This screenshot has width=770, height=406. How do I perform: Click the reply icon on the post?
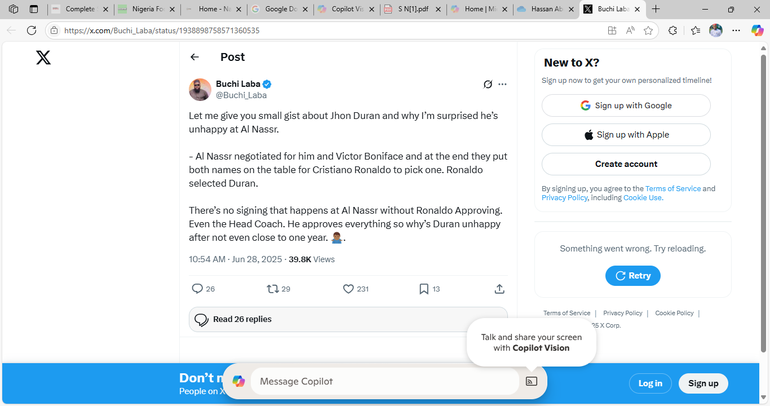tap(197, 289)
